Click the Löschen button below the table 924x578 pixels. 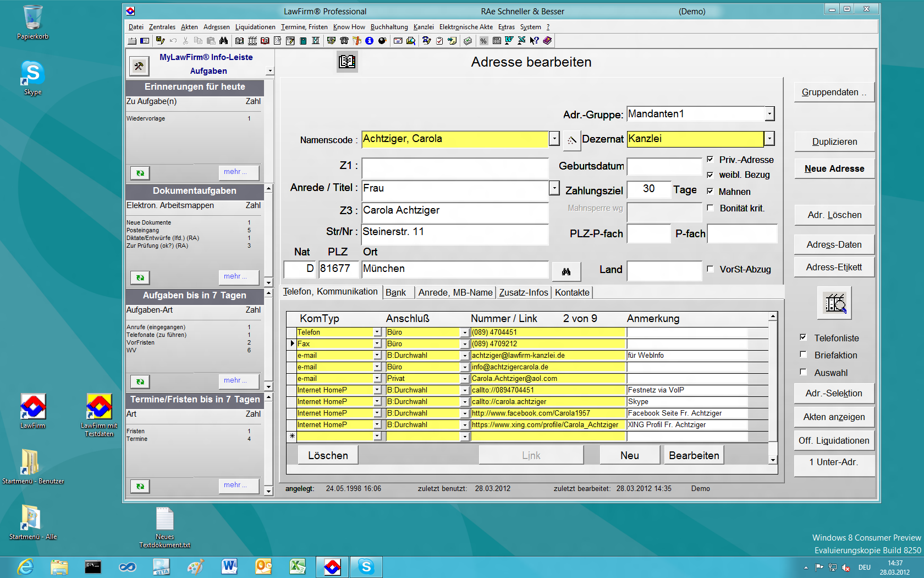pyautogui.click(x=328, y=455)
